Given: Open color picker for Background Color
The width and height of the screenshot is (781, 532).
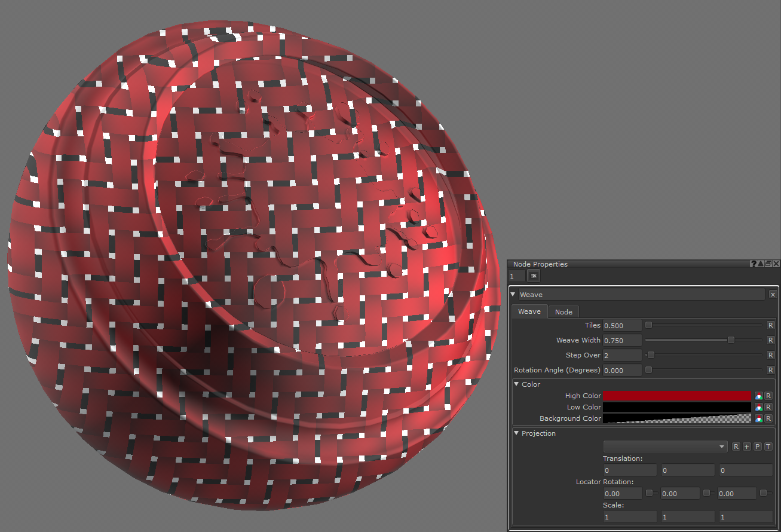Looking at the screenshot, I should pos(758,418).
